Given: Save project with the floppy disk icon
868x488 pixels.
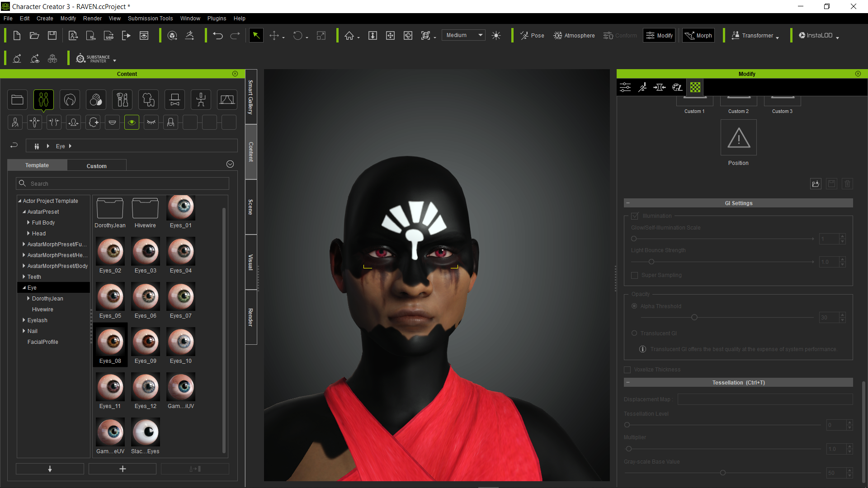Looking at the screenshot, I should coord(52,36).
